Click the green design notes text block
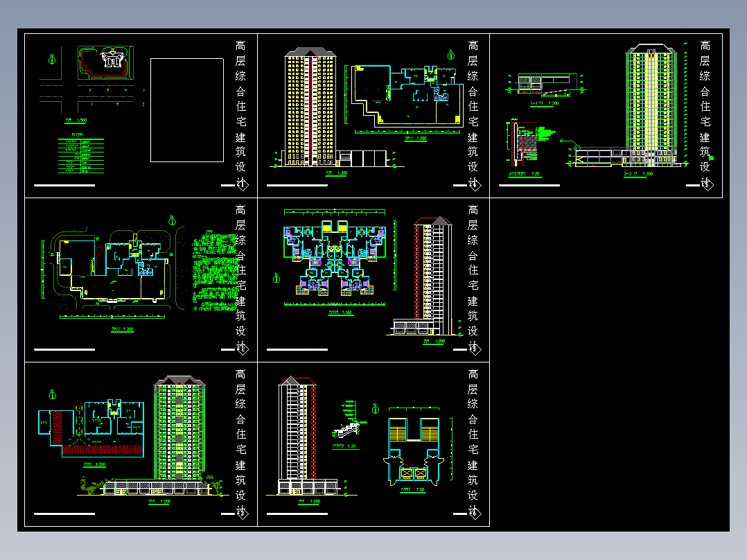This screenshot has height=560, width=747. click(215, 271)
